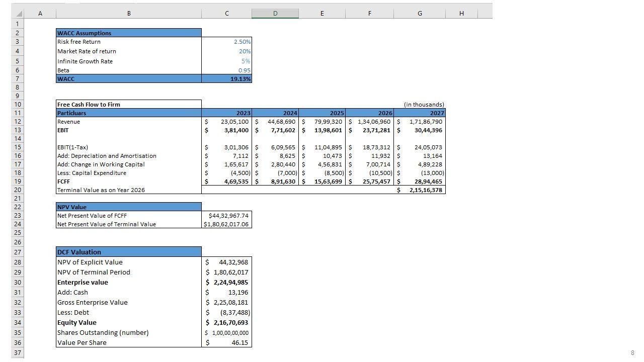Select row 7 header
The width and height of the screenshot is (644, 362).
click(17, 79)
